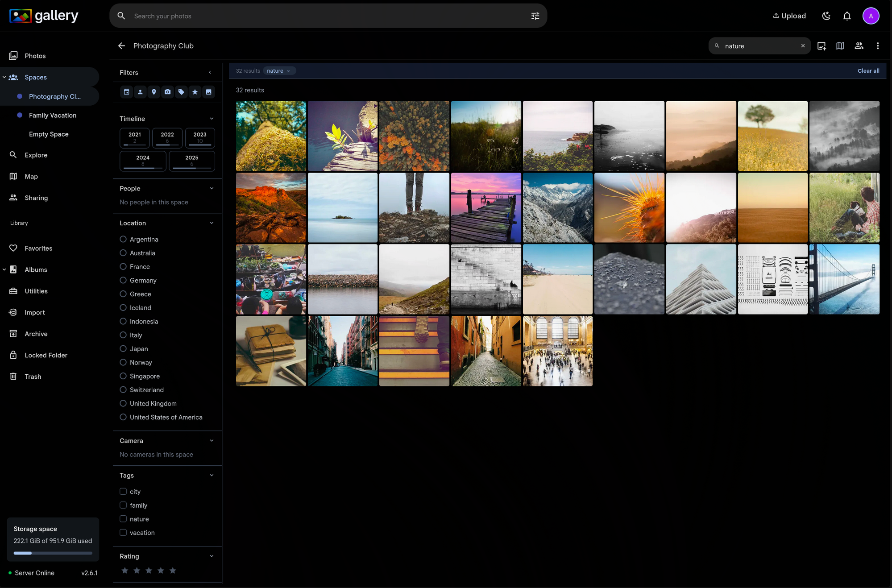
Task: Open the tags filter icon
Action: (x=181, y=92)
